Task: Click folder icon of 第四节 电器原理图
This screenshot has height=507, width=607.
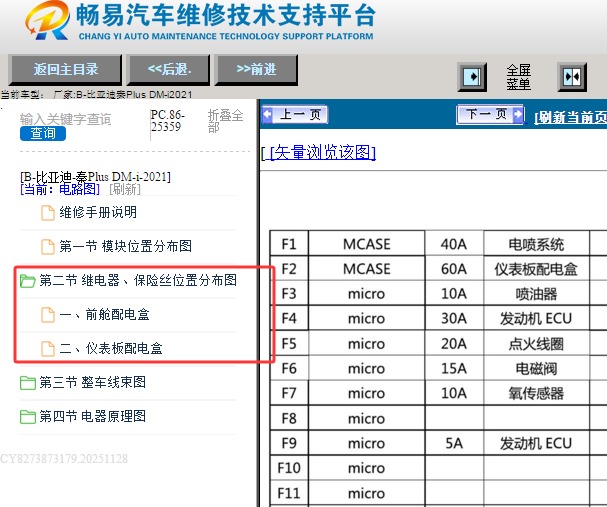Action: click(x=27, y=417)
